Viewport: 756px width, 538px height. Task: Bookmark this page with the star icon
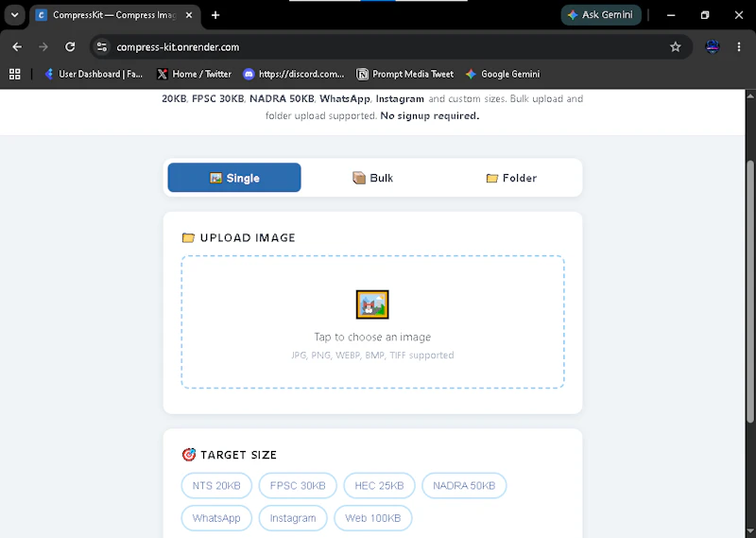675,47
